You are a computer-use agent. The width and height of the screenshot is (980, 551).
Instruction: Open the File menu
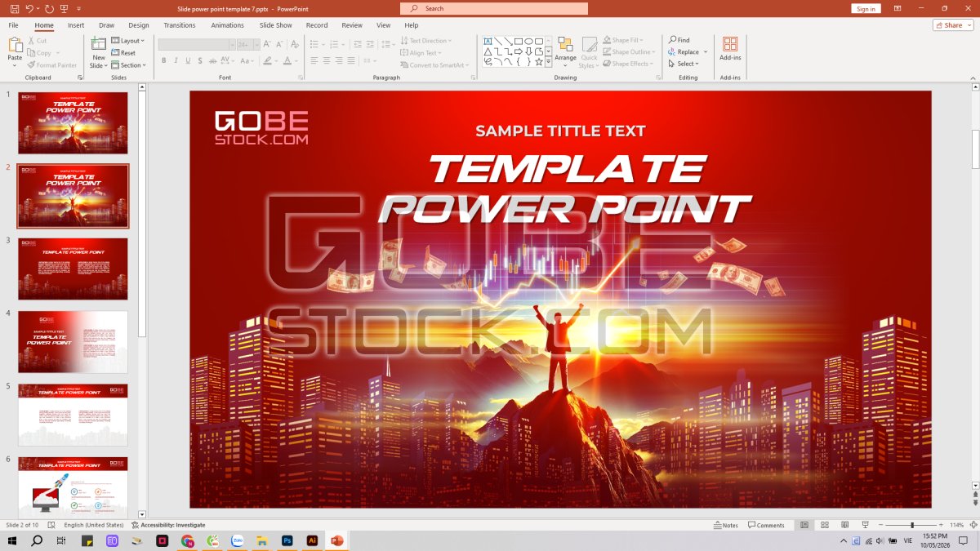13,25
